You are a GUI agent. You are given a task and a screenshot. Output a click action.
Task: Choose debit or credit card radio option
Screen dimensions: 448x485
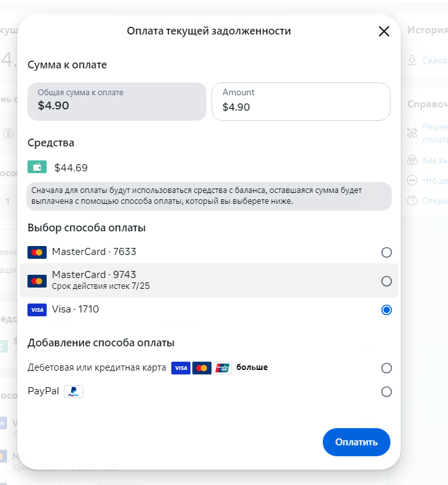click(x=386, y=368)
